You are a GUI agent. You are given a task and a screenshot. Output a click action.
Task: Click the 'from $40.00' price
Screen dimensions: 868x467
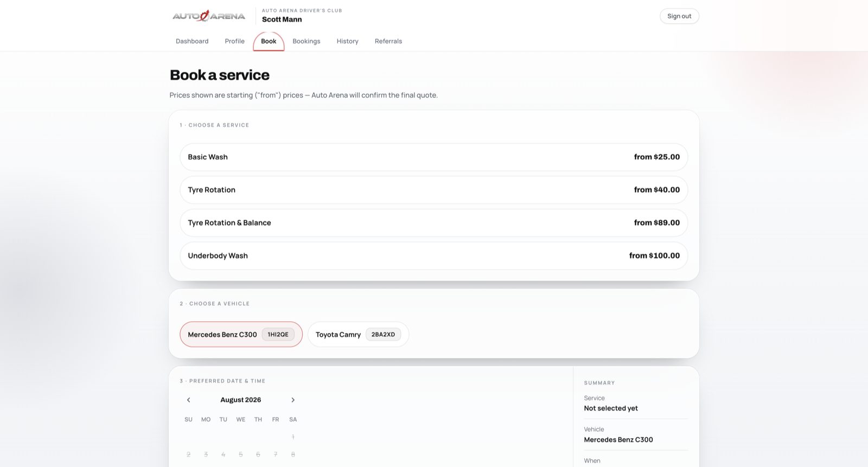(x=657, y=190)
